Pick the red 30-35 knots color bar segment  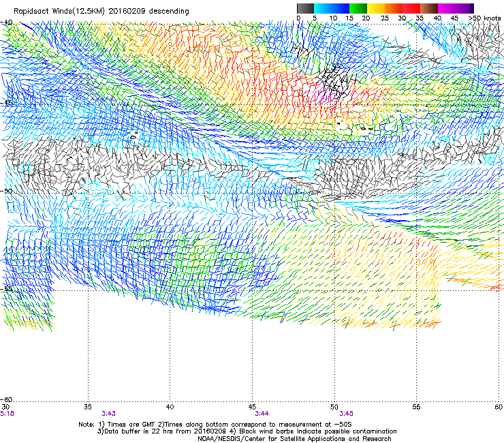click(411, 8)
